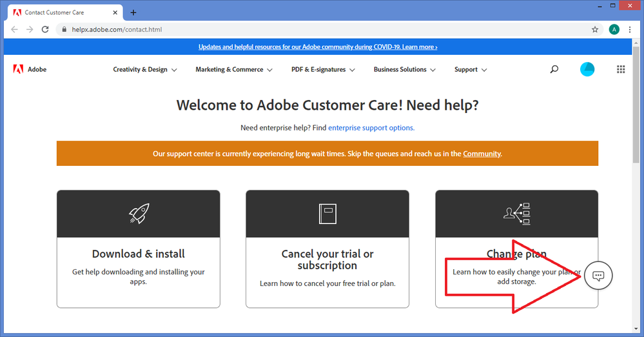Click the user tree icon on Change plan card

pos(516,214)
